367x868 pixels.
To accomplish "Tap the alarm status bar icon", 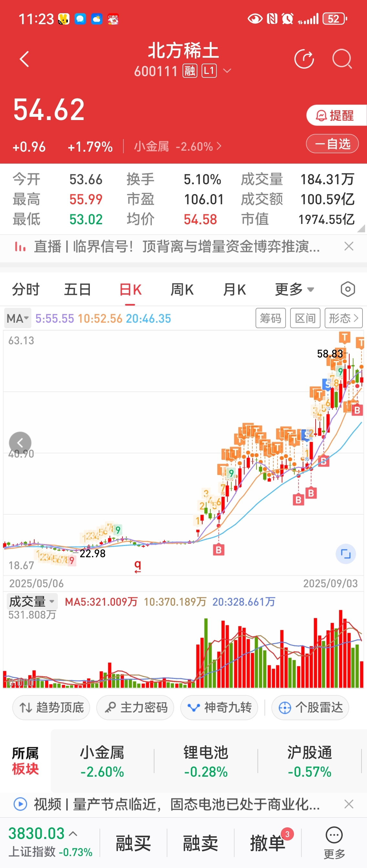I will [x=288, y=19].
